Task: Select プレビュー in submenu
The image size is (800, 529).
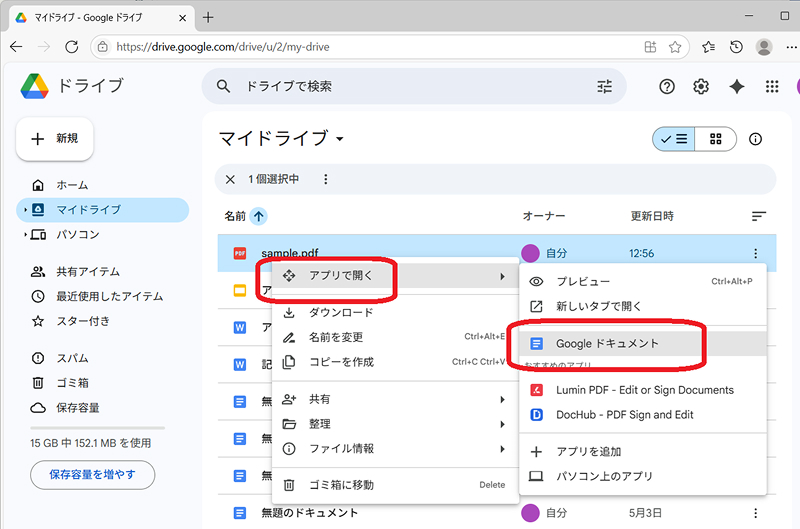Action: point(643,282)
